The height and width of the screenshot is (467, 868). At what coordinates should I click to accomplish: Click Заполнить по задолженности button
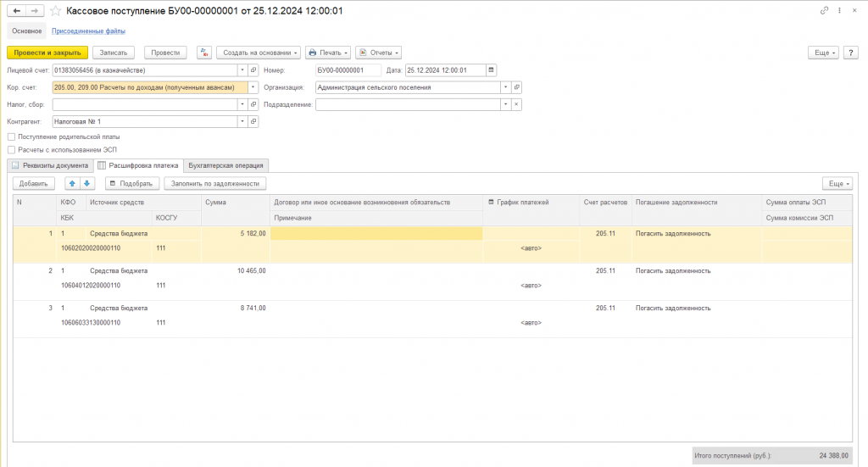[x=214, y=184]
